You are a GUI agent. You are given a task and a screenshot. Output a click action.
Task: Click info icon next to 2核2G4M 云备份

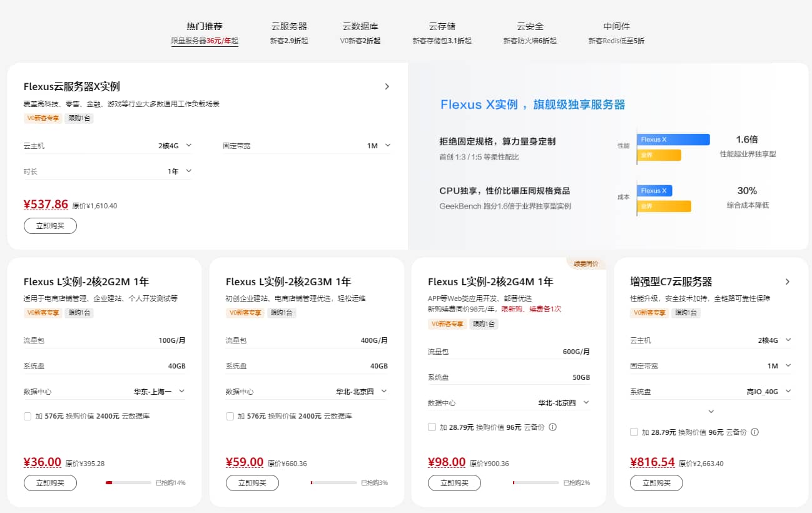point(552,427)
